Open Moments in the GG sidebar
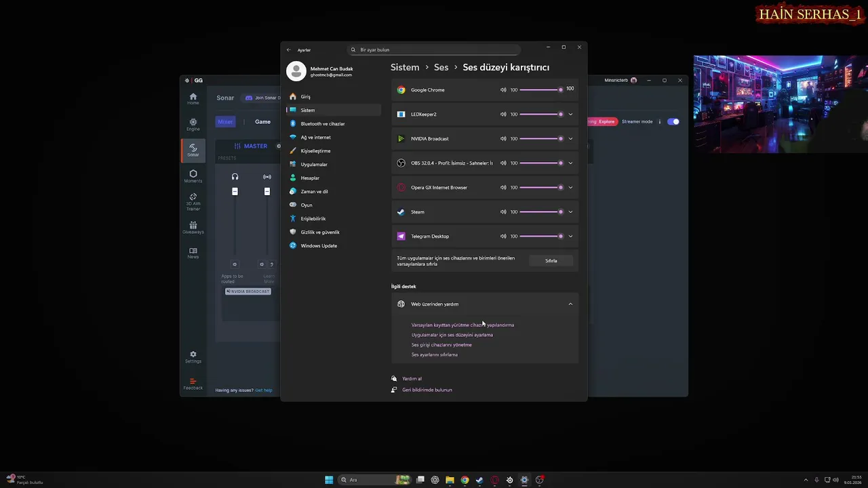This screenshot has width=868, height=488. pos(193,176)
